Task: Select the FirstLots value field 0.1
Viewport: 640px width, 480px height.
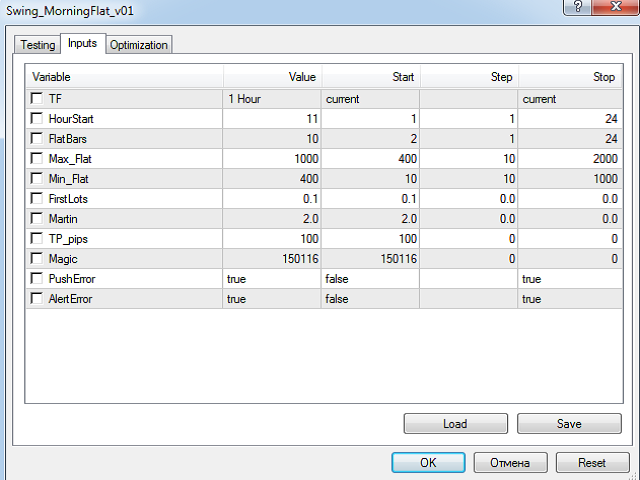Action: [x=272, y=199]
